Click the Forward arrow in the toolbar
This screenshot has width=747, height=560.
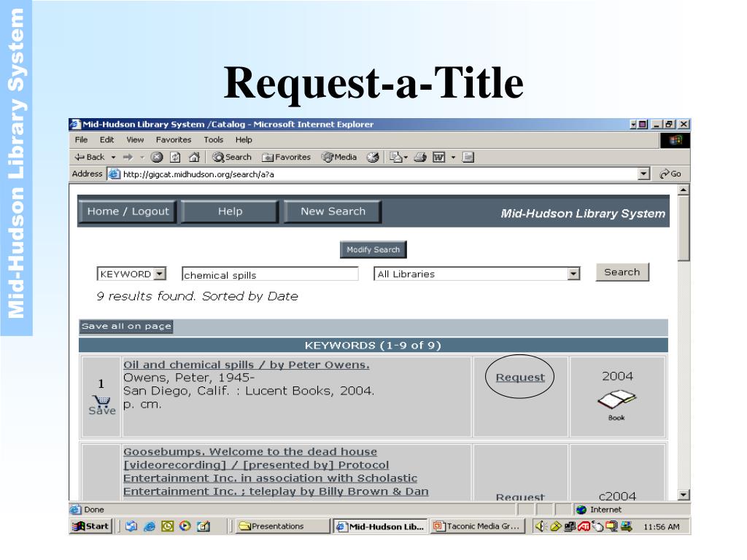(x=128, y=157)
